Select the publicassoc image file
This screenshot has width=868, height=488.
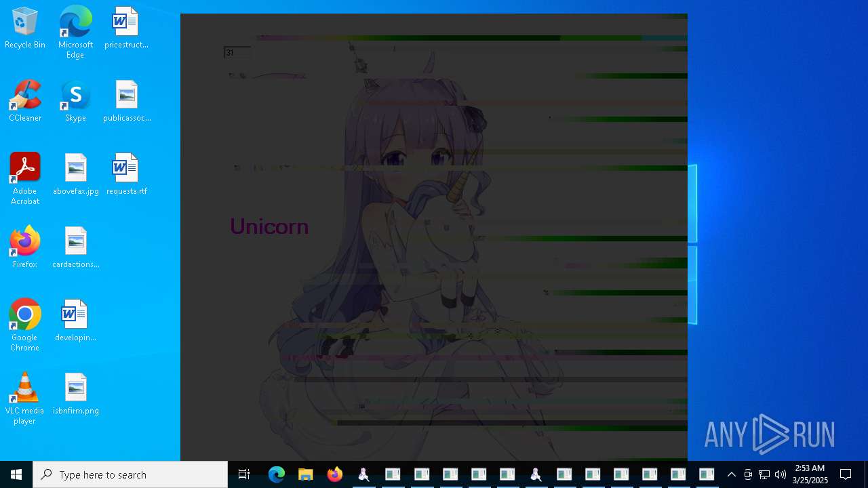click(127, 102)
